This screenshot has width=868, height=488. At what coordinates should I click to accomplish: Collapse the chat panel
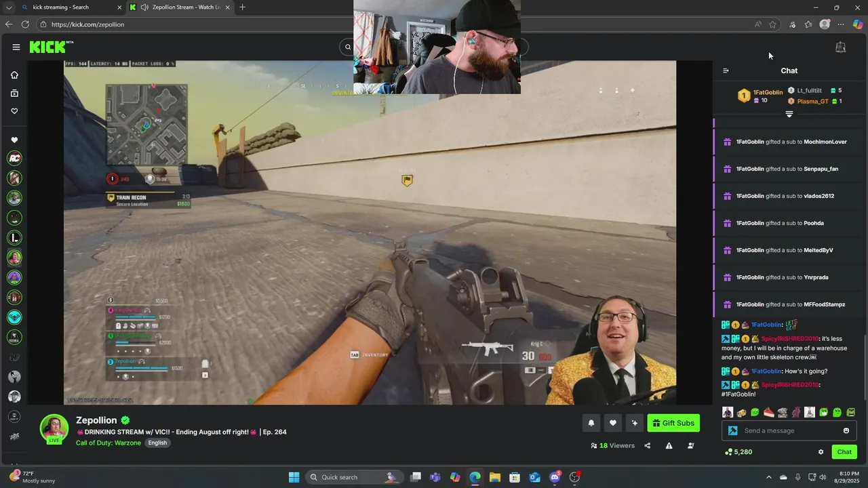pos(726,70)
